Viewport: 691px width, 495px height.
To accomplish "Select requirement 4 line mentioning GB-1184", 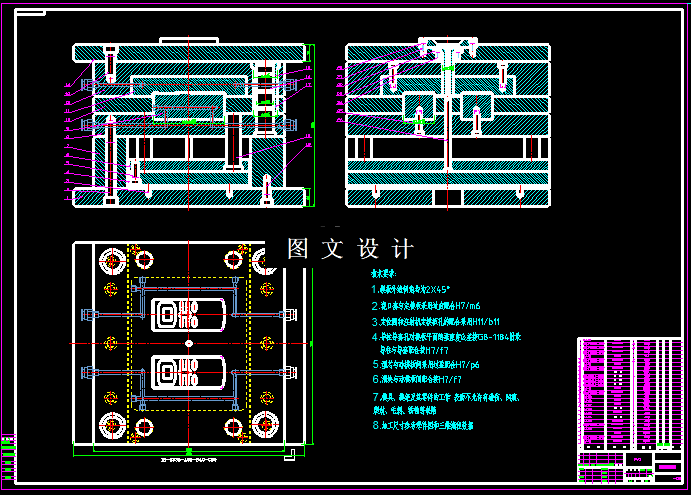I will 446,337.
